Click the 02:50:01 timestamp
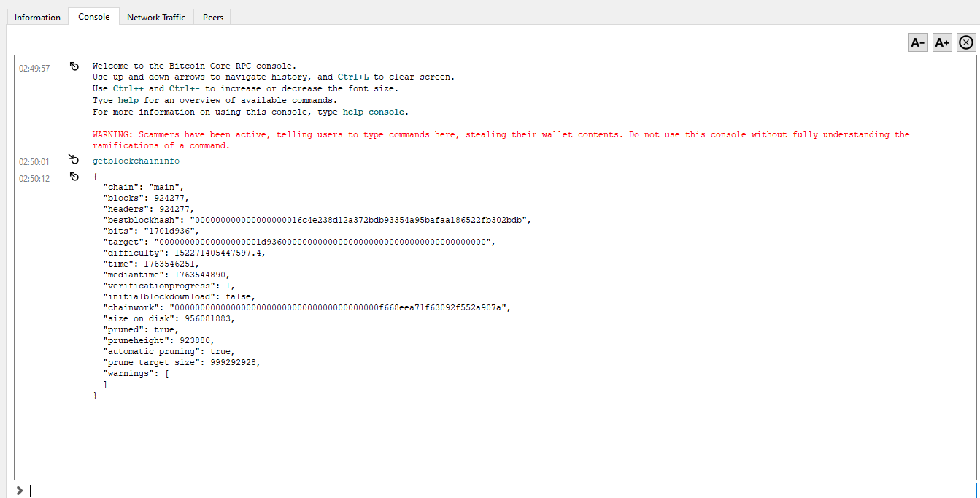 34,161
